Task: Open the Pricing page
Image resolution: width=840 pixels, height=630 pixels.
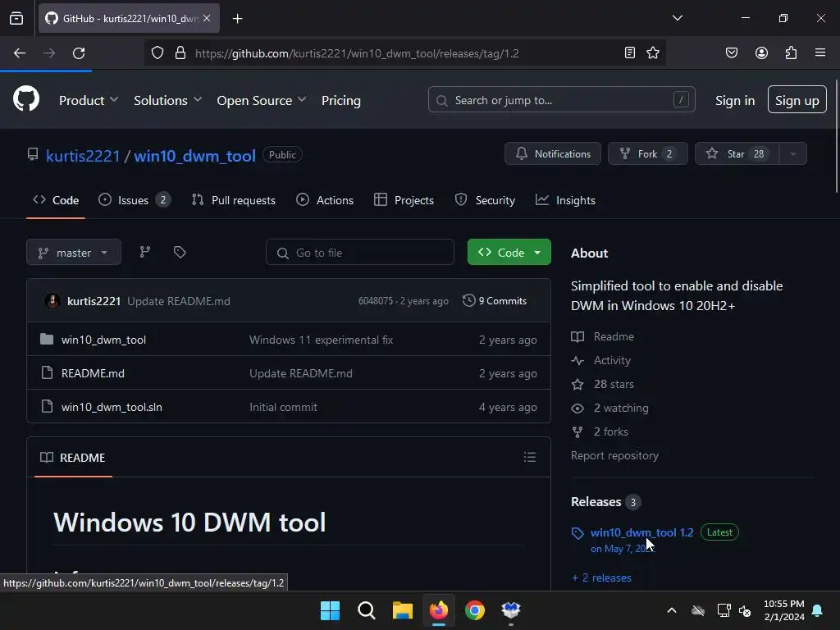Action: [340, 100]
